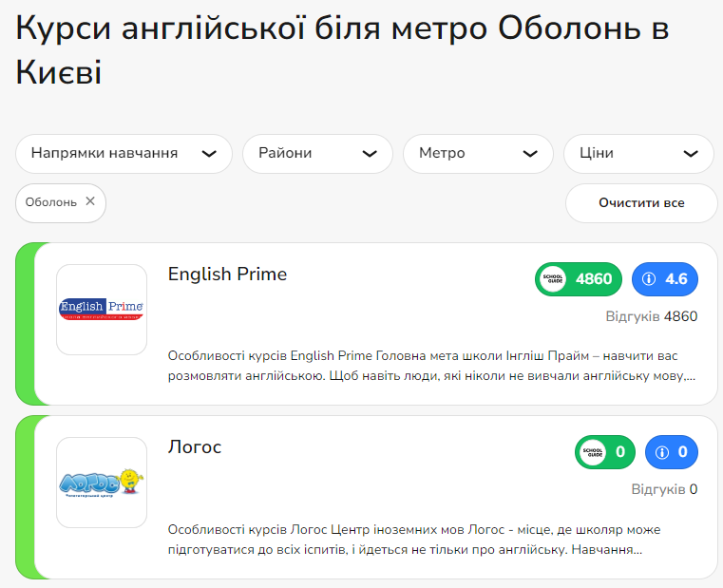723x588 pixels.
Task: Click Відгуків 0 under Логос
Action: (x=664, y=489)
